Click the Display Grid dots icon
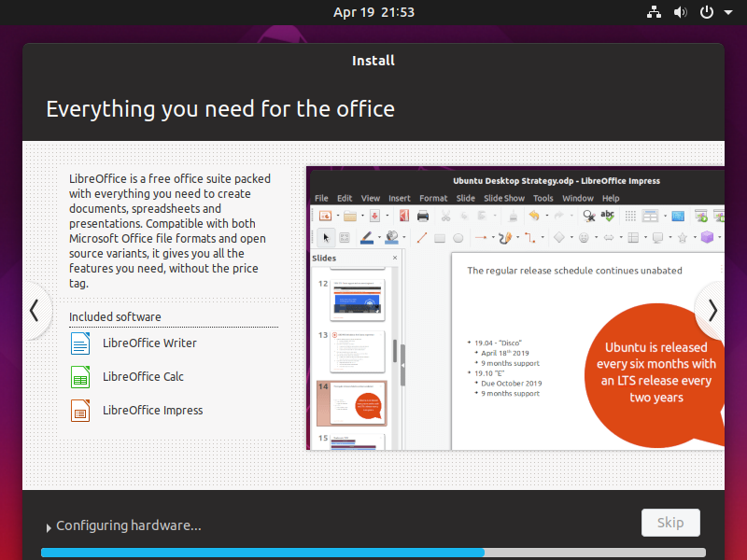Image resolution: width=747 pixels, height=560 pixels. (630, 217)
